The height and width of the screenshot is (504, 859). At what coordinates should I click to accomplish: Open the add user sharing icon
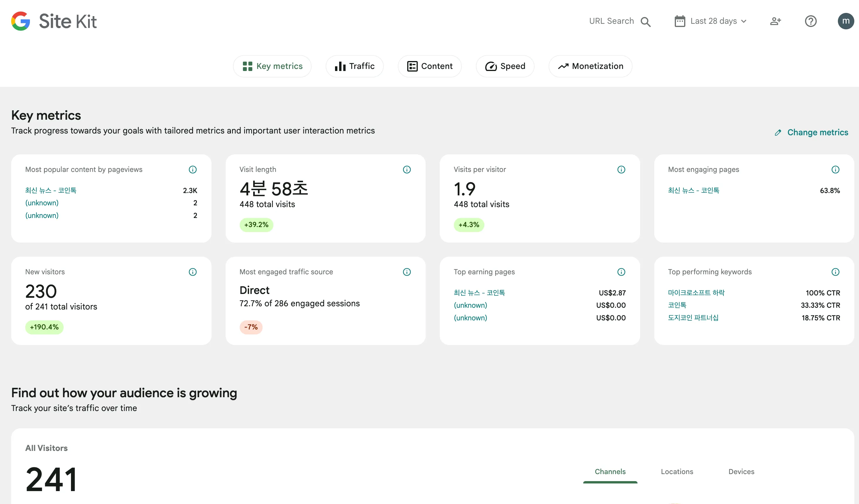775,21
